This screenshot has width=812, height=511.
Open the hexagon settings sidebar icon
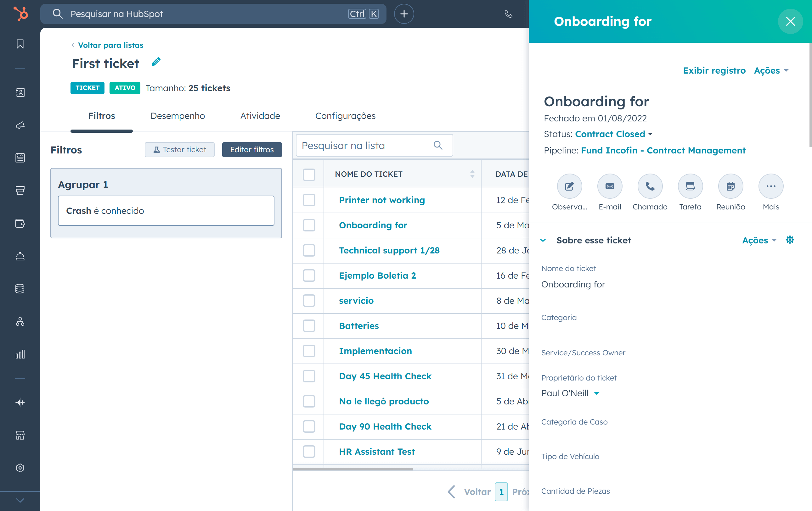click(x=20, y=468)
